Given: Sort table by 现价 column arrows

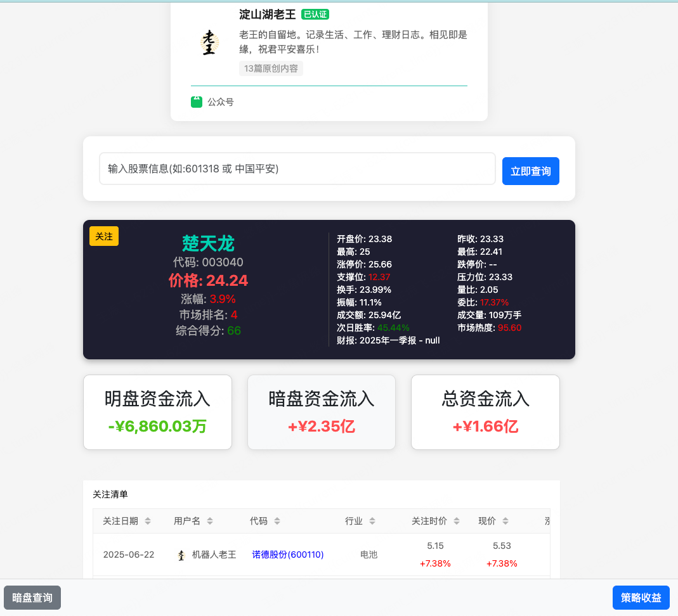Looking at the screenshot, I should click(x=505, y=521).
